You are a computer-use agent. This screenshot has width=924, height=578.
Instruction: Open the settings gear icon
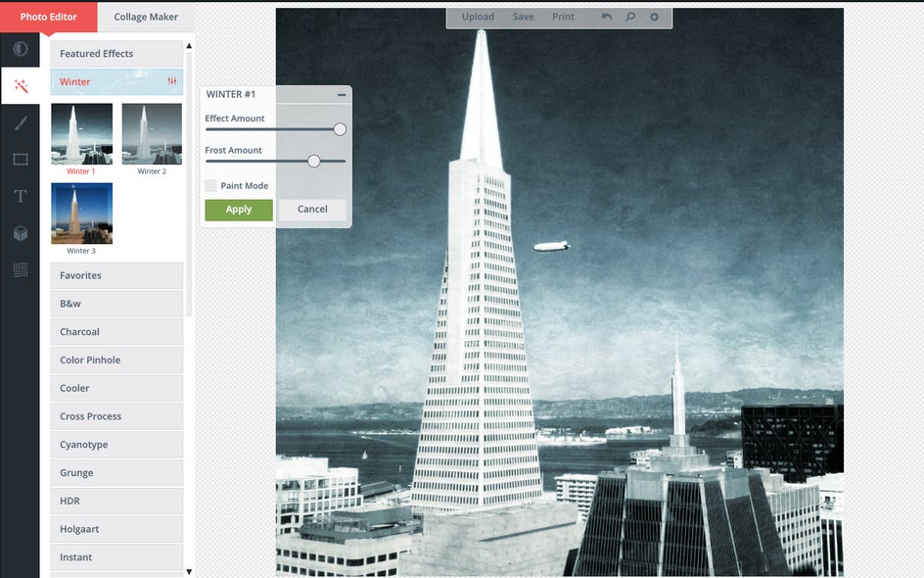tap(654, 17)
